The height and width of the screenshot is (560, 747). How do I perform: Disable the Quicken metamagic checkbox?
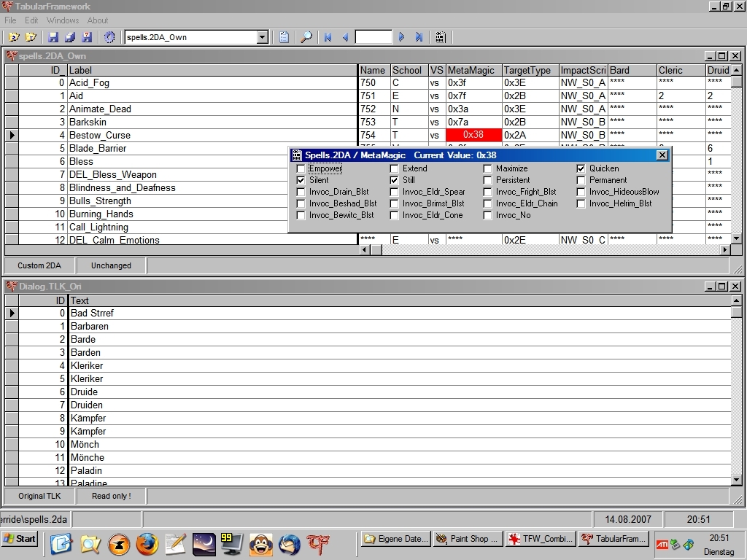pos(581,168)
